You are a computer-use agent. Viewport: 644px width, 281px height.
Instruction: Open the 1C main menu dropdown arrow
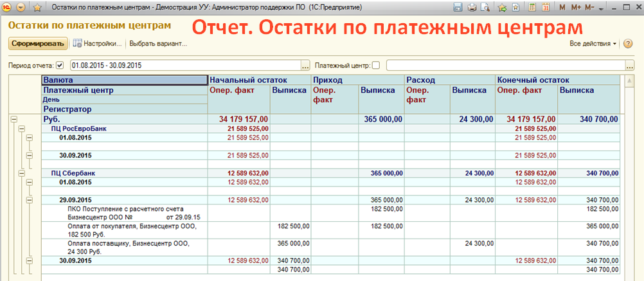click(x=22, y=7)
